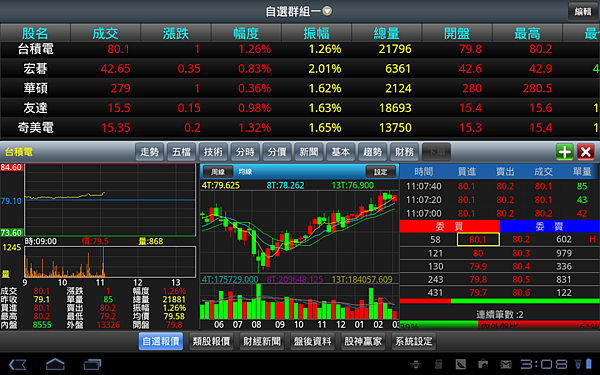Open chart 設定 settings button
The width and height of the screenshot is (600, 375).
tap(381, 172)
